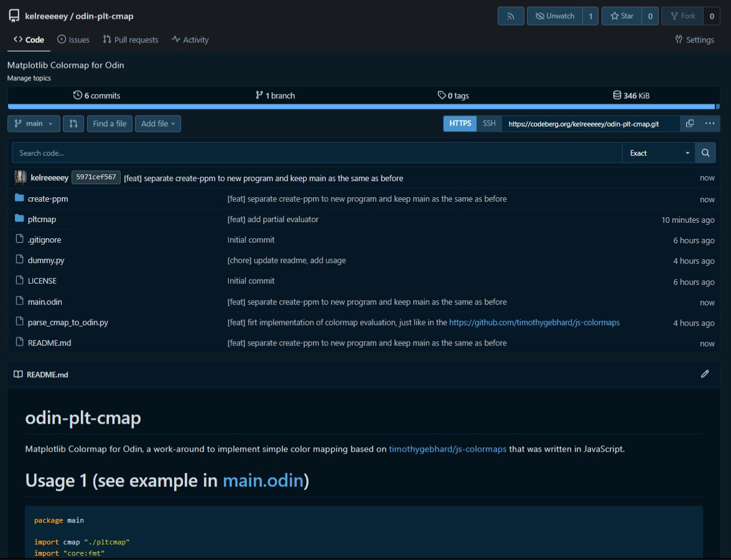The height and width of the screenshot is (560, 731).
Task: Open the main branch dropdown
Action: pos(34,124)
